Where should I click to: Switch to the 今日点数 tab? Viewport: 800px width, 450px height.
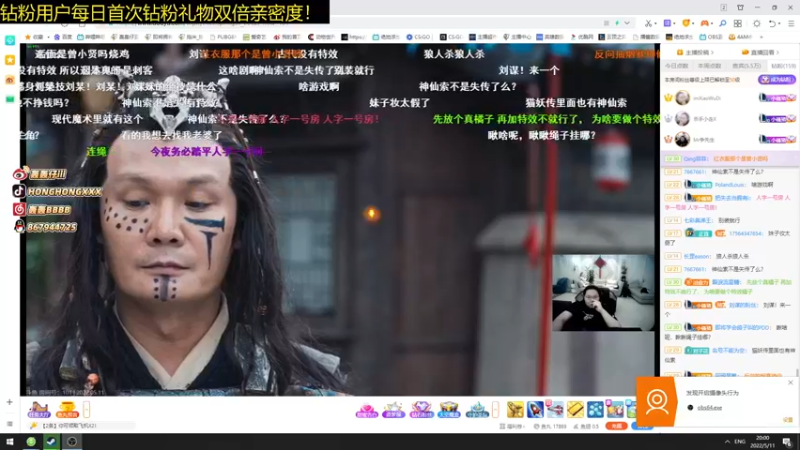[x=677, y=66]
